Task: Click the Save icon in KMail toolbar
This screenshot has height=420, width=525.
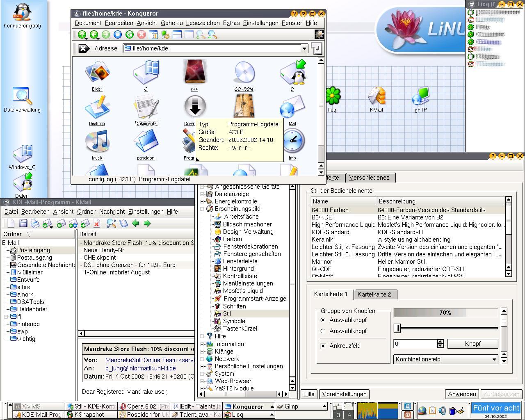Action: pos(23,224)
